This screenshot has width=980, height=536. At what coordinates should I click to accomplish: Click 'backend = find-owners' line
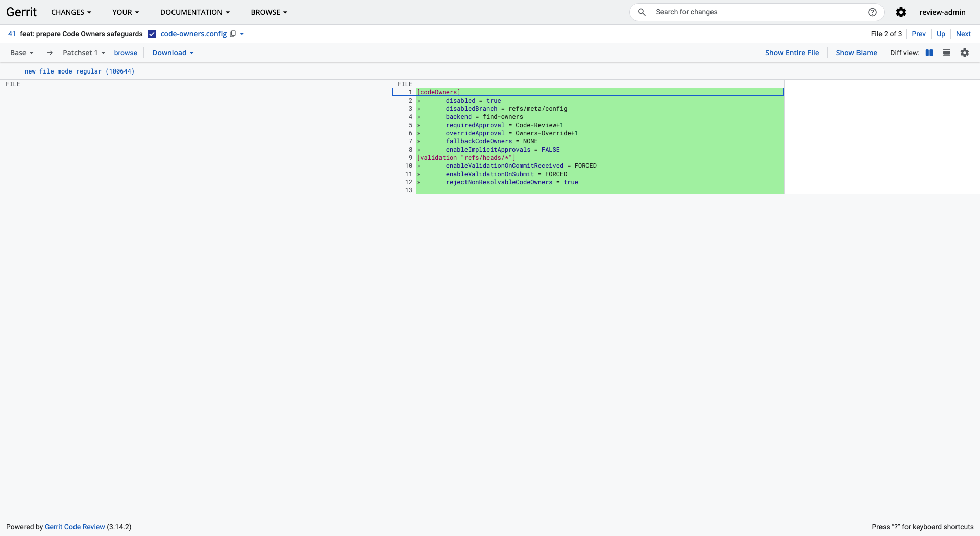pos(600,117)
